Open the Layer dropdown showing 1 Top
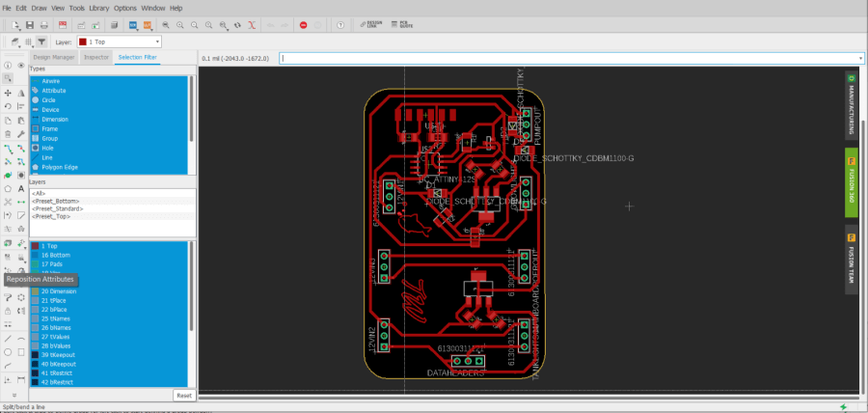868x413 pixels. point(119,42)
